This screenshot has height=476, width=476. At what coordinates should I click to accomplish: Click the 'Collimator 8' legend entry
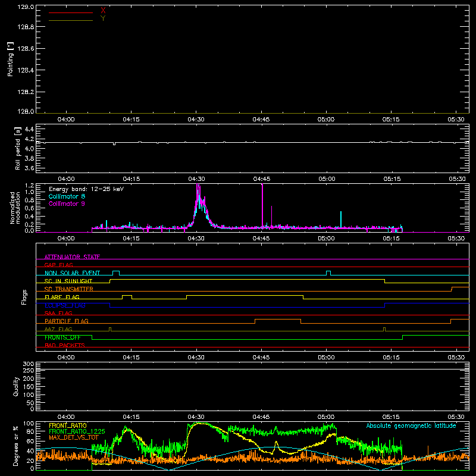(x=67, y=196)
